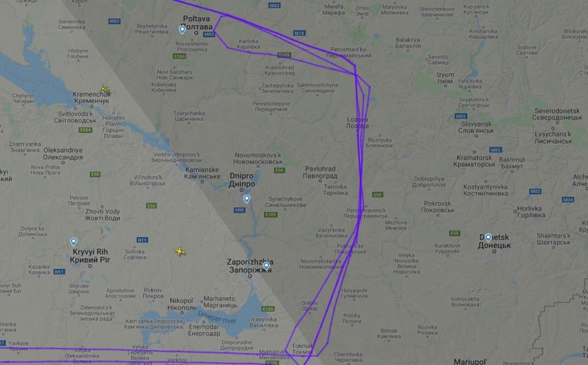Click the H08 road shield below Dnipro

[240, 210]
